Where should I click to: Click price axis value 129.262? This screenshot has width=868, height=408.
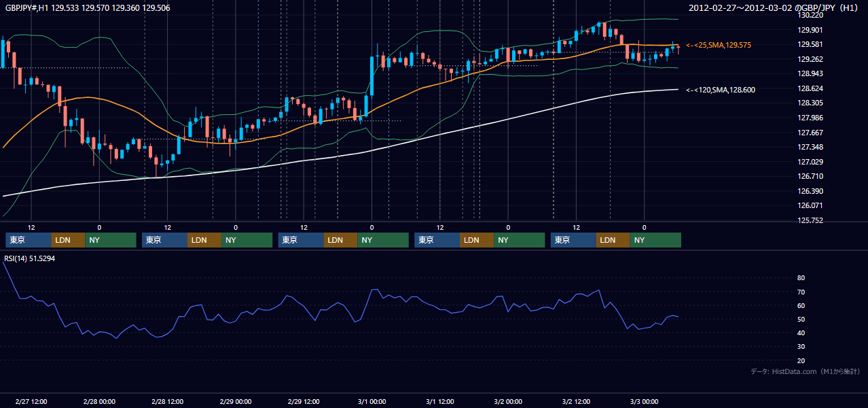point(811,59)
